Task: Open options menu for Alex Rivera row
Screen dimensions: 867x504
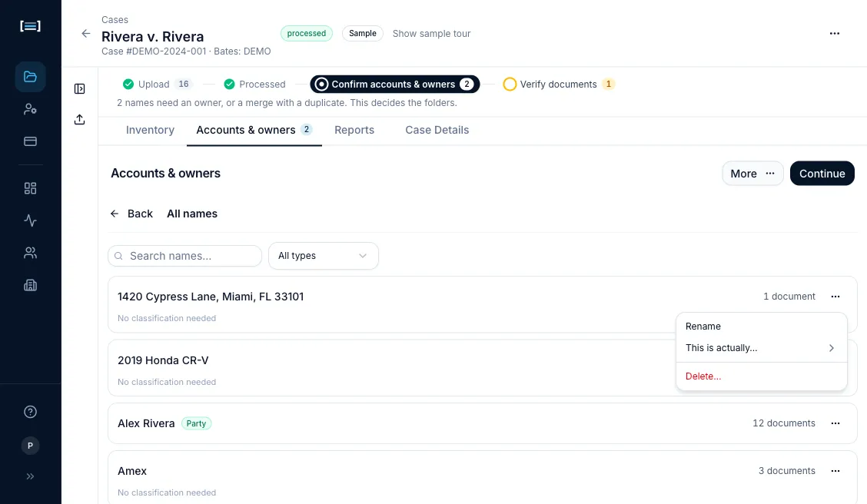Action: (x=835, y=423)
